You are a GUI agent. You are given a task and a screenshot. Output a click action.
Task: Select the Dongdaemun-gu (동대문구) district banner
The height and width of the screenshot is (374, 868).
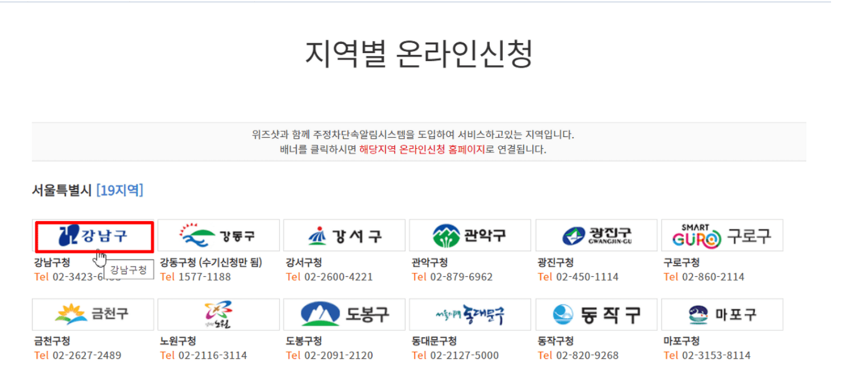click(470, 314)
